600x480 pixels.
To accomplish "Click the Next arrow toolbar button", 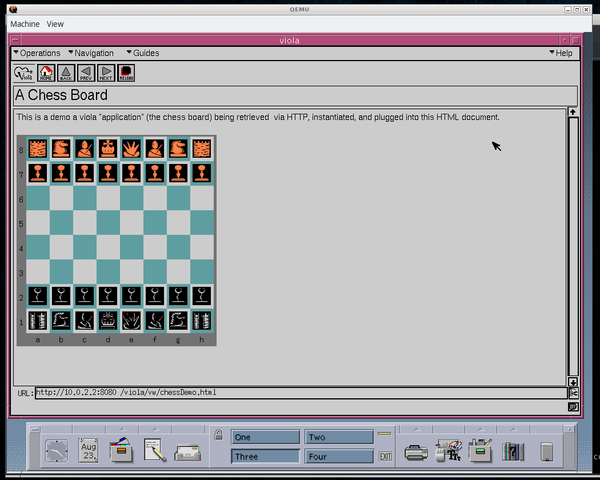I will coord(106,73).
